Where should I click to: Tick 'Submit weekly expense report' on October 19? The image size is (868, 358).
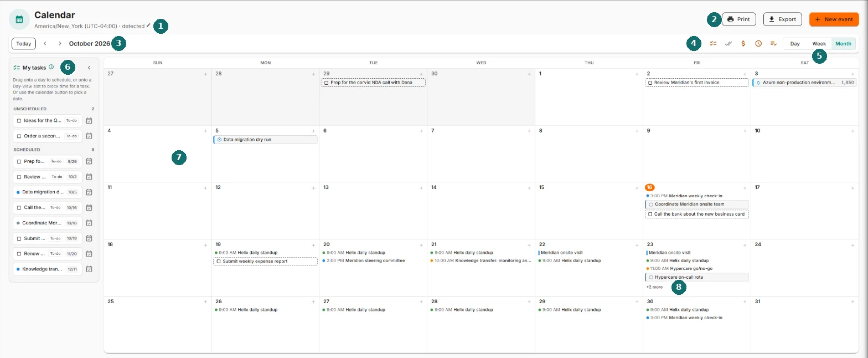tap(219, 261)
